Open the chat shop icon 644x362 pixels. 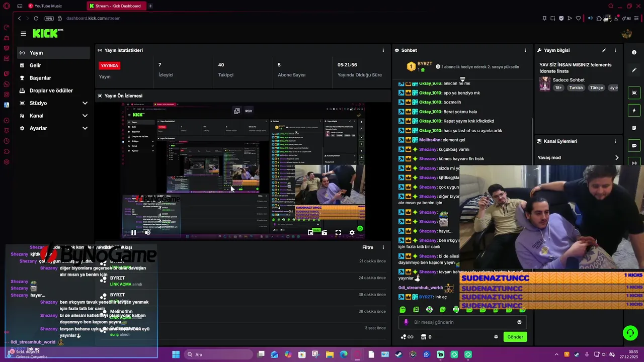(x=423, y=337)
